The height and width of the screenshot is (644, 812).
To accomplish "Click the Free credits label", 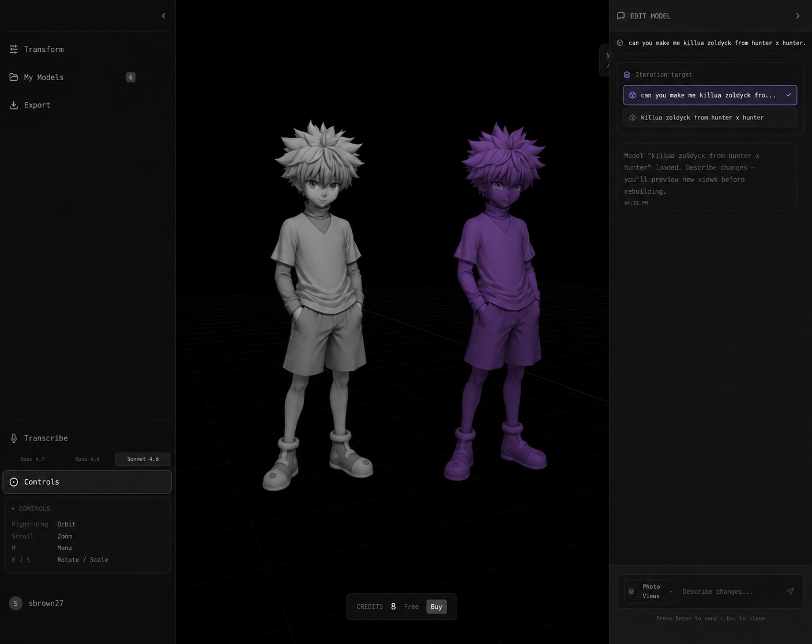I will point(411,607).
